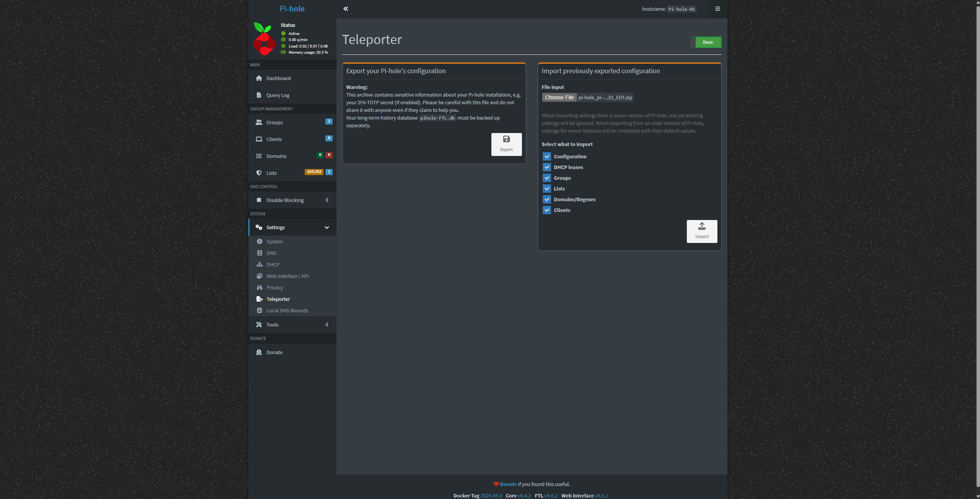Expand the Tools submenu chevron
Screen dimensions: 980x499
pyautogui.click(x=327, y=325)
